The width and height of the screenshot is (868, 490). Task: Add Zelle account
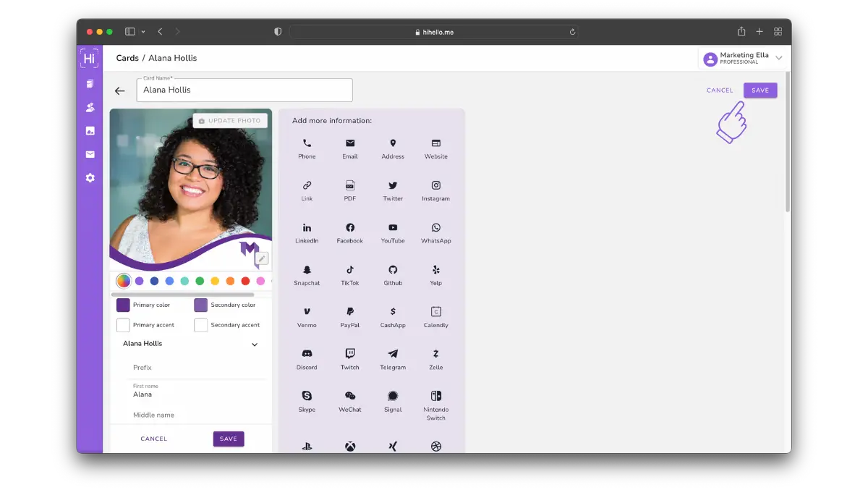(436, 360)
